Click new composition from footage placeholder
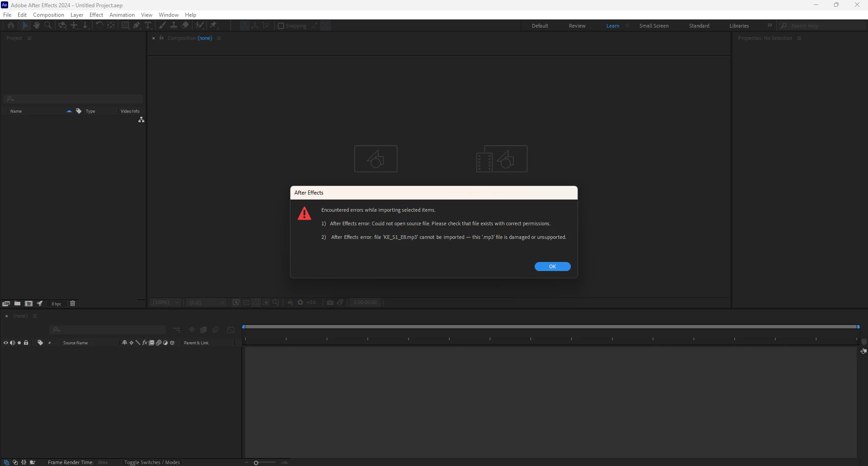 pyautogui.click(x=502, y=159)
